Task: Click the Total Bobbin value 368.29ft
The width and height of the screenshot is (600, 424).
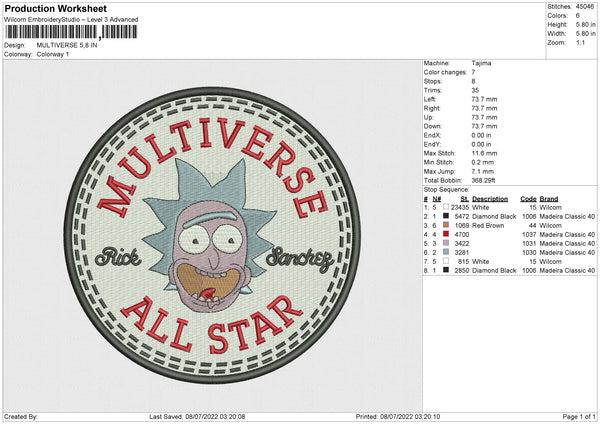Action: pyautogui.click(x=483, y=180)
